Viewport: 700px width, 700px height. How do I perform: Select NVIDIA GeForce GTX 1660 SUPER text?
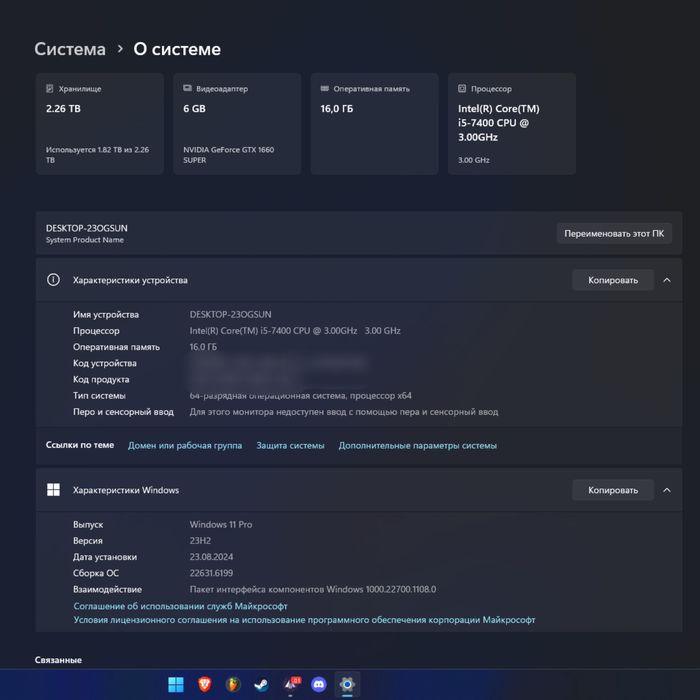(229, 155)
